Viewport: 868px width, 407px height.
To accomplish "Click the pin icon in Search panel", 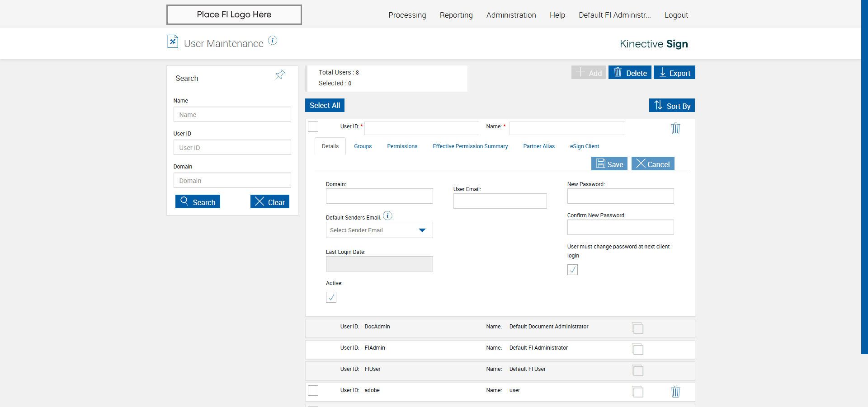I will click(280, 75).
